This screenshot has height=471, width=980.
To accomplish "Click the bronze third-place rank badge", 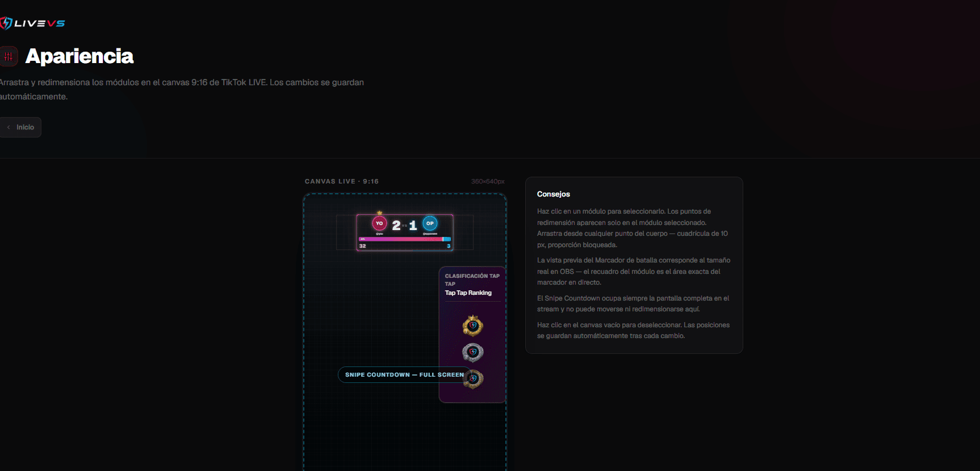I will click(474, 379).
